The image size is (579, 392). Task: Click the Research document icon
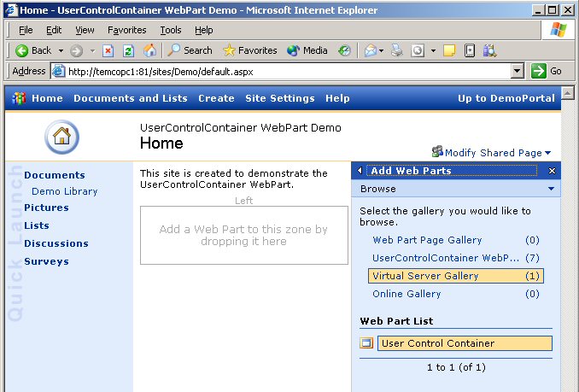click(x=470, y=50)
